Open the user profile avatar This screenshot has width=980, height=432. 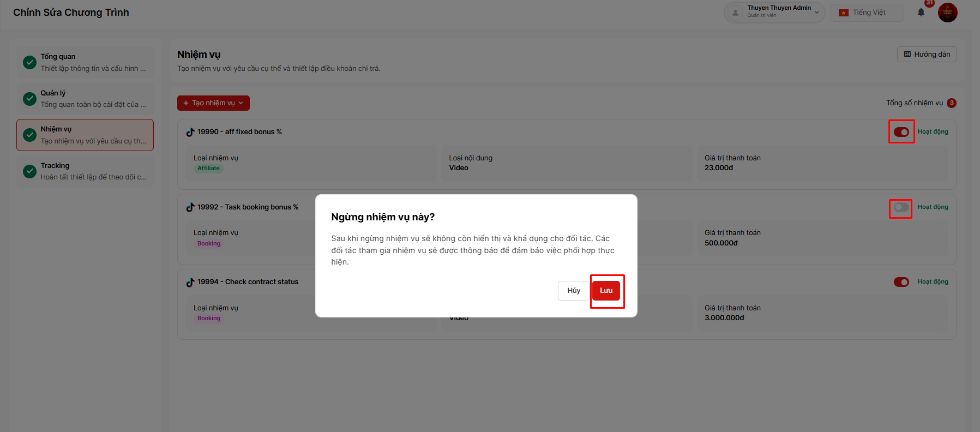[947, 12]
